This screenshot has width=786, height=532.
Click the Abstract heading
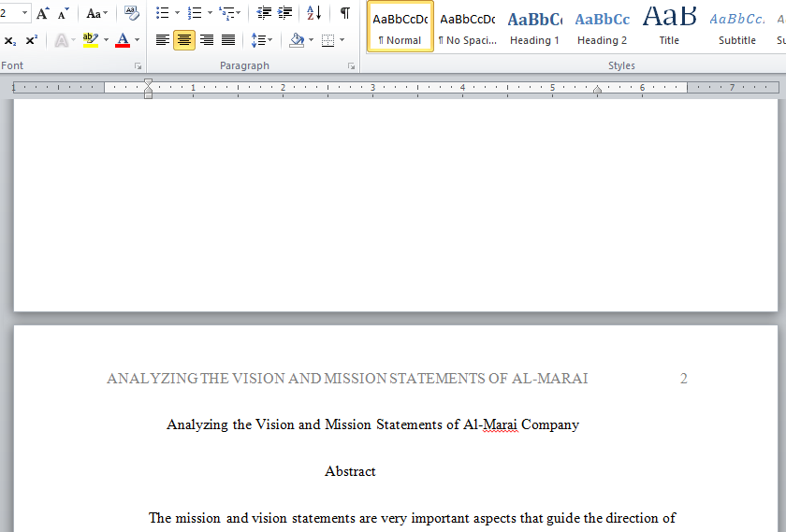[x=350, y=471]
